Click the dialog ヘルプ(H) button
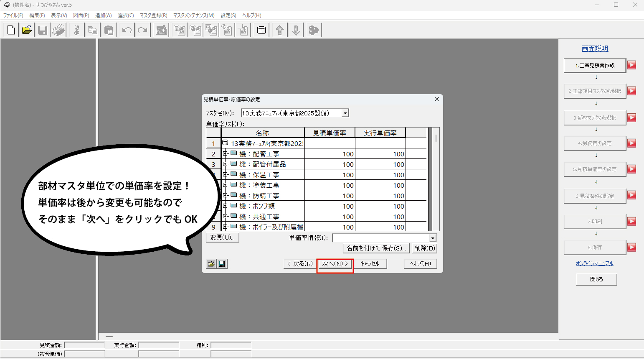Image resolution: width=644 pixels, height=360 pixels. tap(421, 264)
